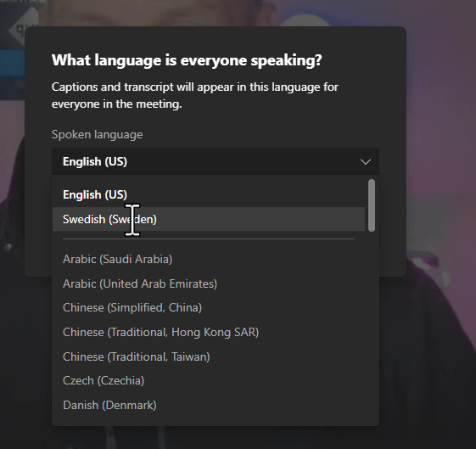Viewport: 476px width, 449px height.
Task: Collapse the dropdown using the chevron arrow
Action: pos(366,162)
